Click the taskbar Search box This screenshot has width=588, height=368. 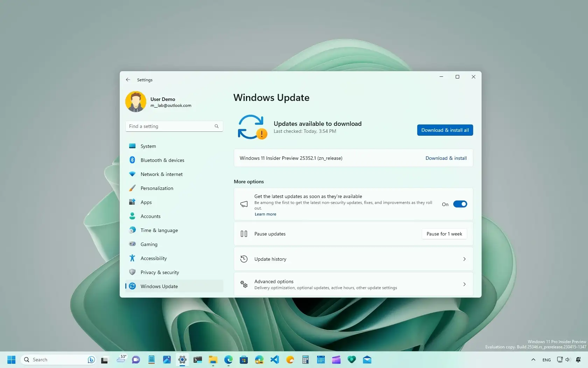59,360
